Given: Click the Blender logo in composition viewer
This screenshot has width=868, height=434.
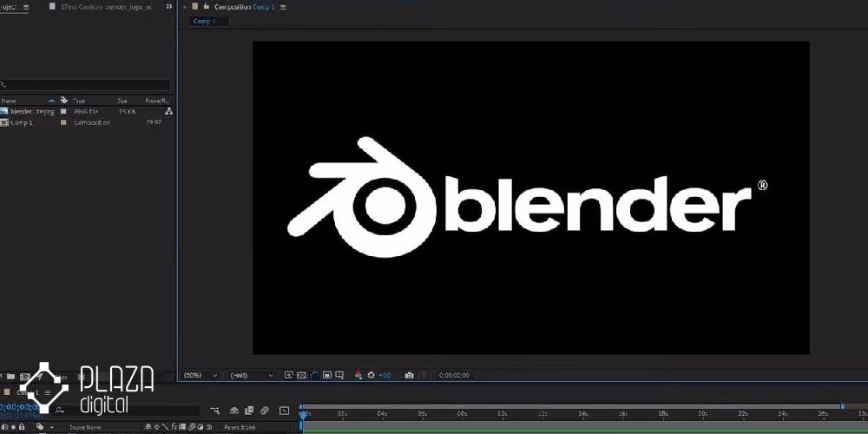Looking at the screenshot, I should [527, 197].
